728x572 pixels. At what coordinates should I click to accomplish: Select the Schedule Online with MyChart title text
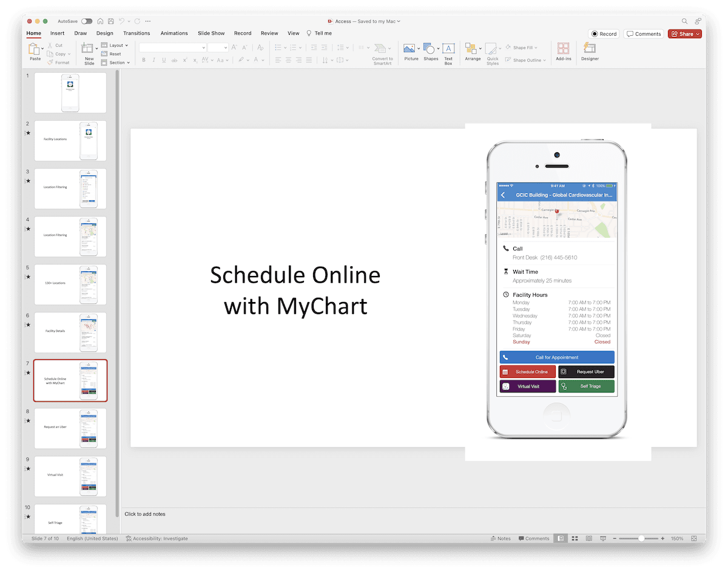pyautogui.click(x=295, y=290)
